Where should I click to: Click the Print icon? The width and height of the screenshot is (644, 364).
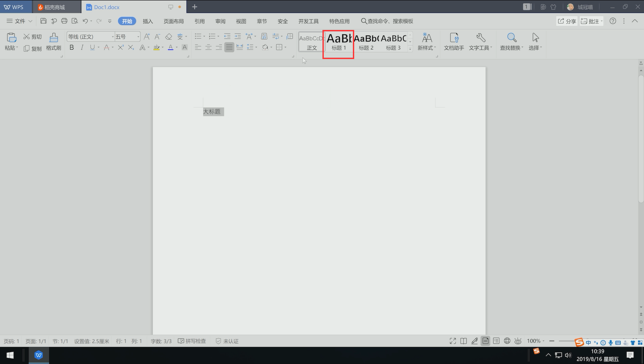[x=64, y=21]
